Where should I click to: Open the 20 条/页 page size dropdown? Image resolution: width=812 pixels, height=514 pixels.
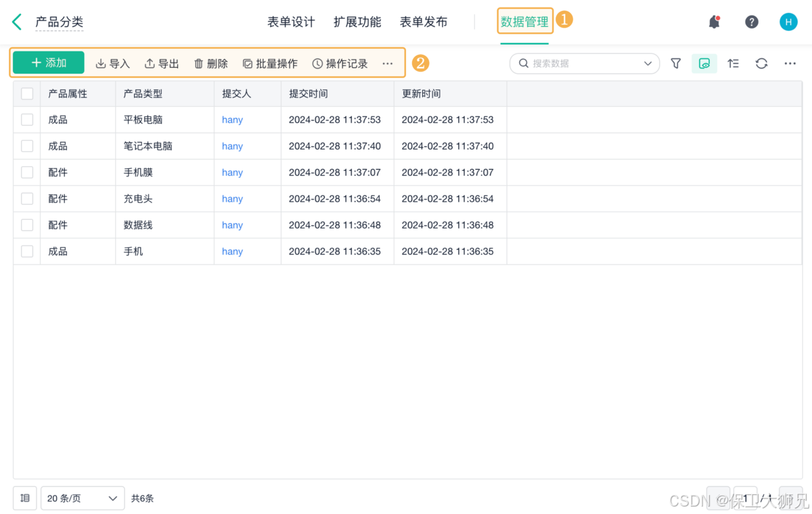click(x=83, y=498)
